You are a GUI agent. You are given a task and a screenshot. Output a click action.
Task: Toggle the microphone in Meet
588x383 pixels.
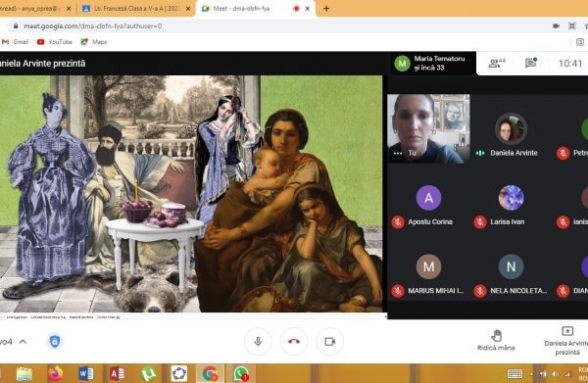(258, 342)
